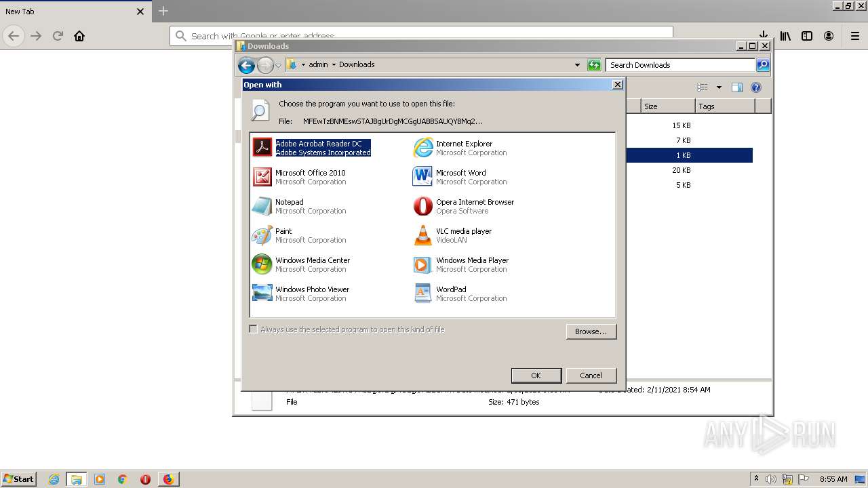Select Paint program
Screen dimensions: 868x488
point(300,235)
